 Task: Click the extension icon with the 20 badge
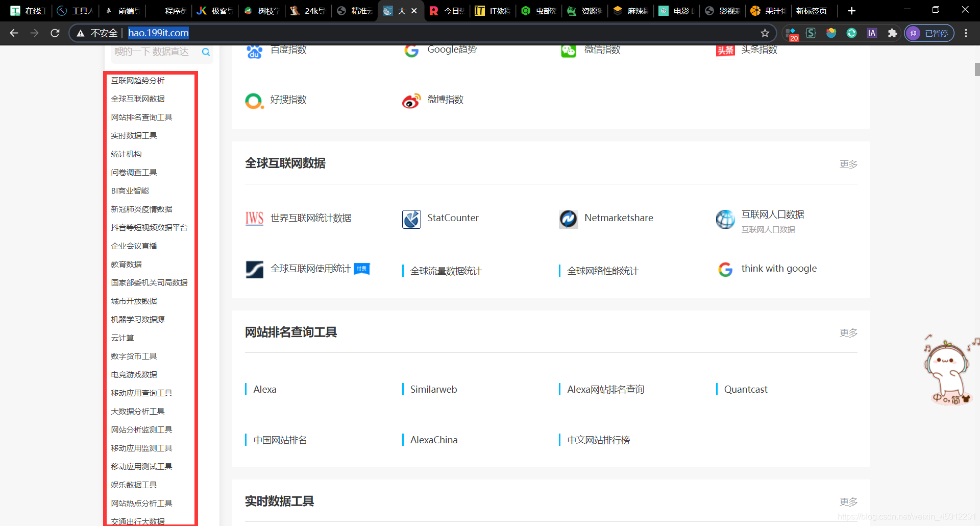(x=791, y=34)
